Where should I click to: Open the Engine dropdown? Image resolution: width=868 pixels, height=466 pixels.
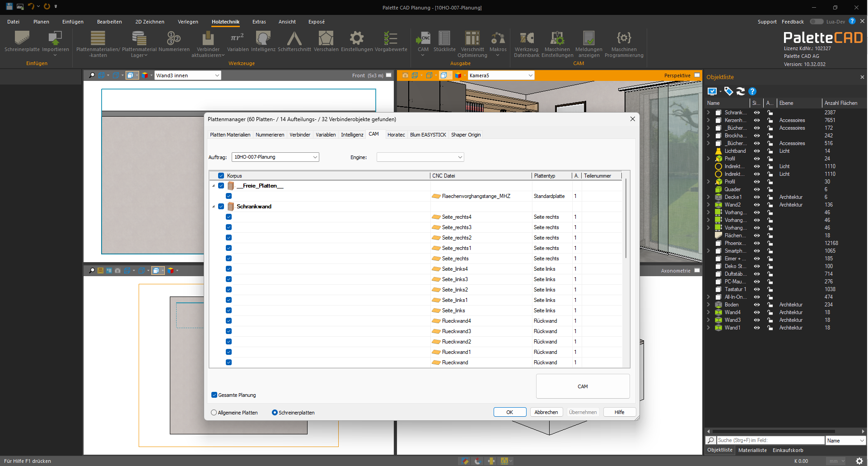(x=420, y=157)
